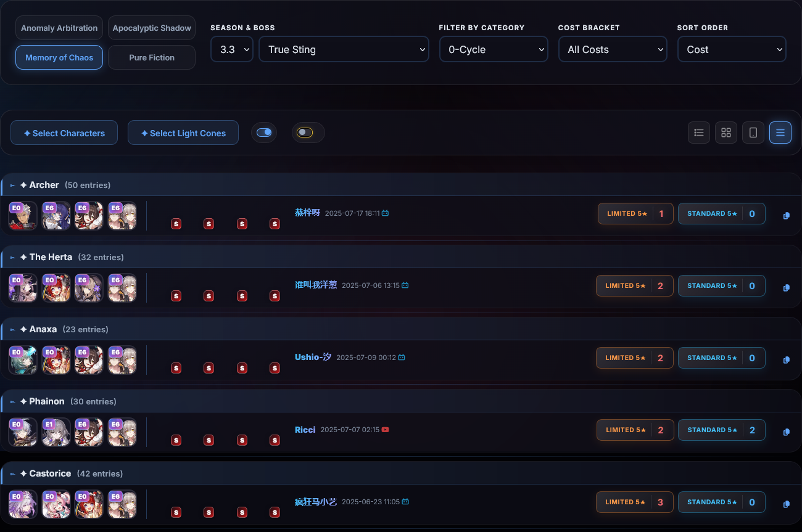Collapse the Anaxa group arrow

(12, 330)
